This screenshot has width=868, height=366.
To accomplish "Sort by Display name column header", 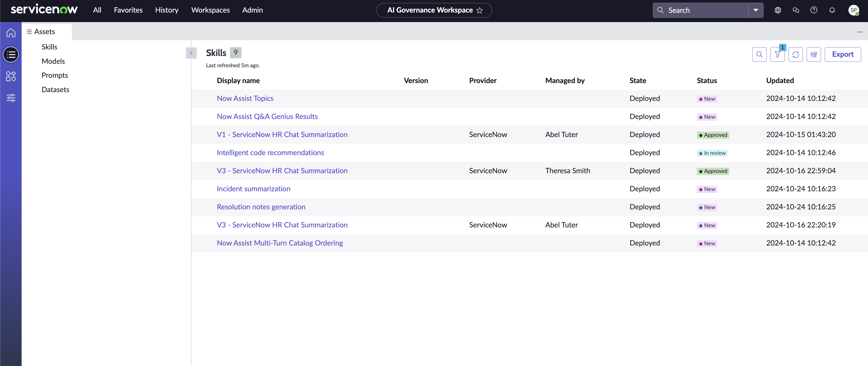I will [238, 81].
